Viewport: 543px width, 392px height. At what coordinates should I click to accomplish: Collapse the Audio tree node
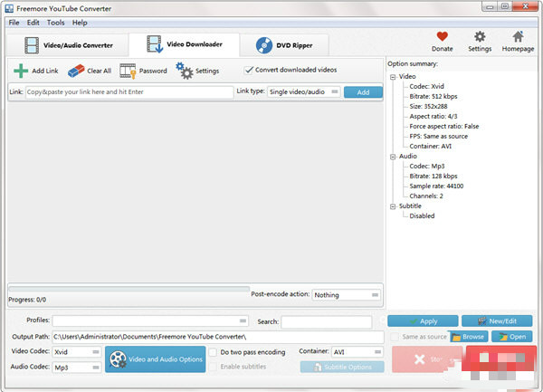click(393, 157)
